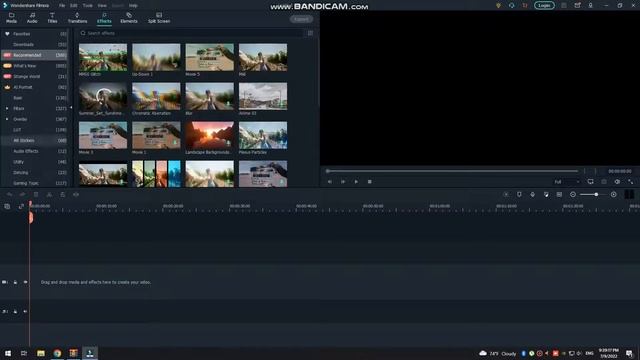Click the Redo icon in timeline toolbar

(22, 195)
